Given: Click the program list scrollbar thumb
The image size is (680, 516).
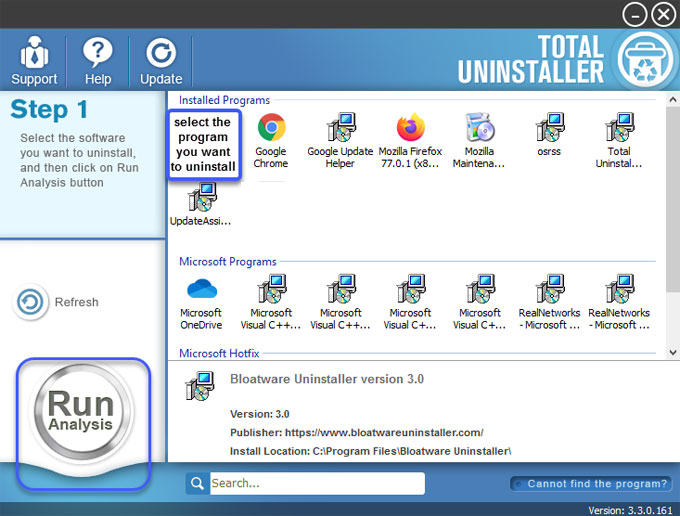Looking at the screenshot, I should [673, 199].
